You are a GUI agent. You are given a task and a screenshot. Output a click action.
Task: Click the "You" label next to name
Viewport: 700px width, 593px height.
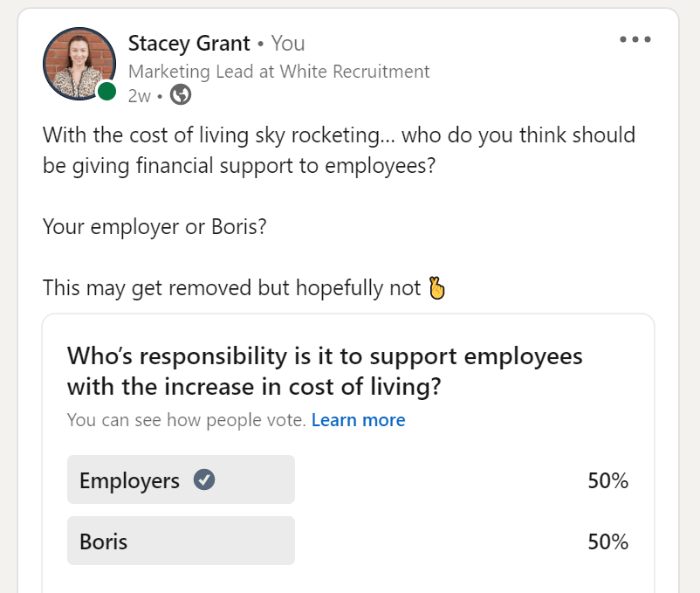(x=288, y=44)
